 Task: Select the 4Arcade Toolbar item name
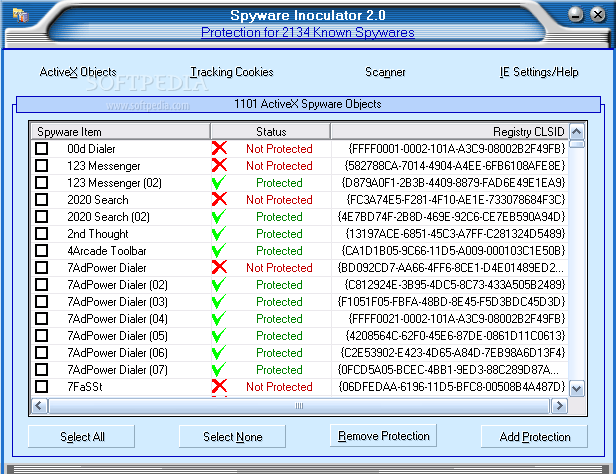pos(106,251)
